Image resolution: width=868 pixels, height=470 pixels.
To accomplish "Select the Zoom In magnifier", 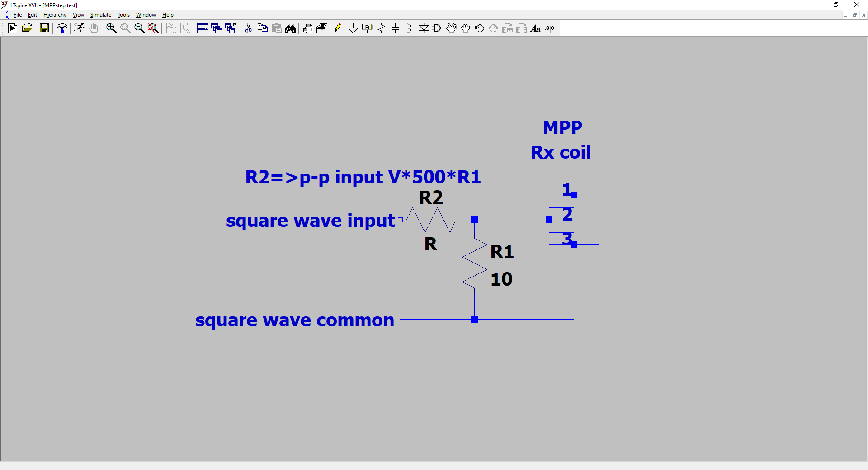I will click(111, 28).
